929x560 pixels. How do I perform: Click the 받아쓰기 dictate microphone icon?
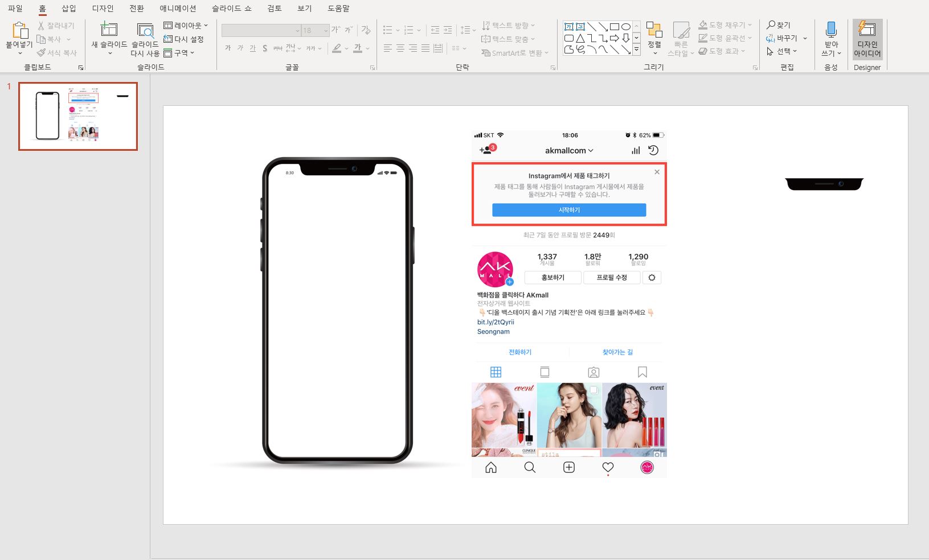[x=831, y=30]
